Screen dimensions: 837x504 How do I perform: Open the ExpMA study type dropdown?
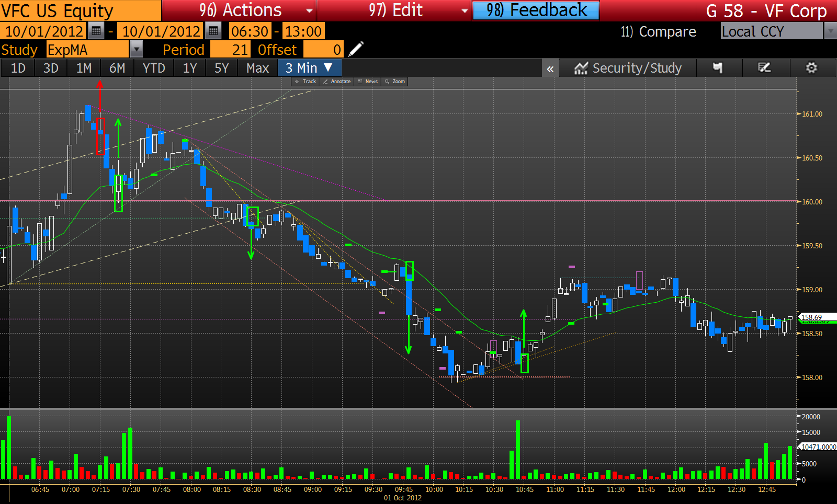pos(136,50)
